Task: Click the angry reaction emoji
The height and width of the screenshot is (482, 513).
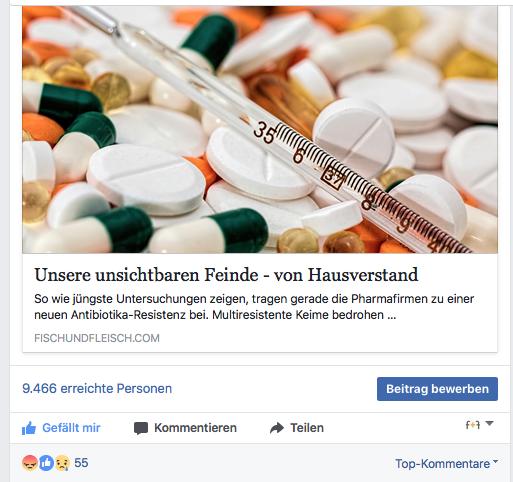Action: tap(30, 463)
